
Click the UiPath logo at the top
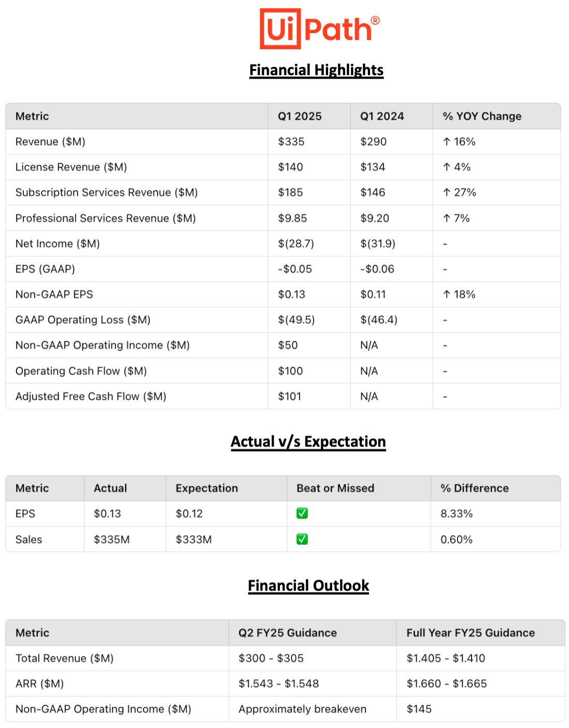pos(319,29)
